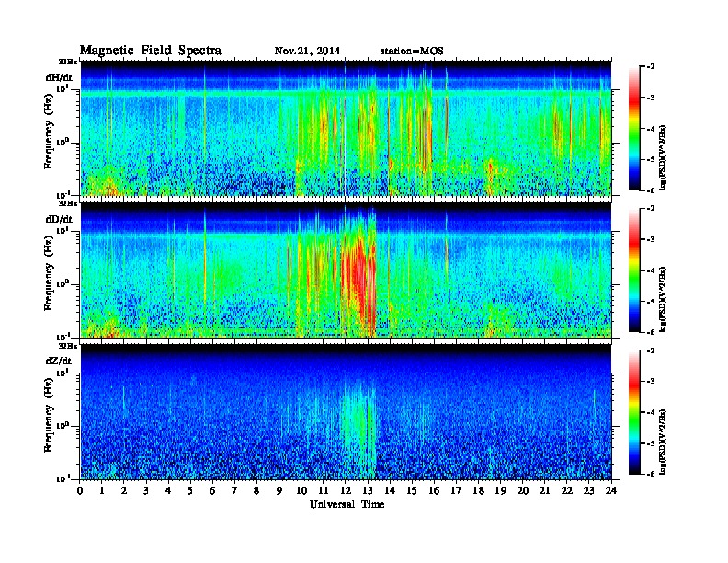Click the dD/dt spectrogram plot area
The width and height of the screenshot is (728, 563).
(347, 270)
